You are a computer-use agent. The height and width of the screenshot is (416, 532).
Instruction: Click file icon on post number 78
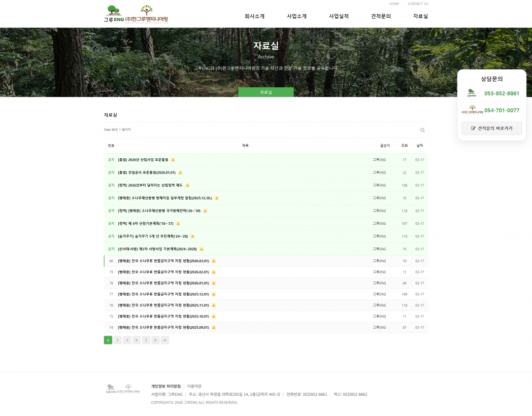tap(214, 283)
